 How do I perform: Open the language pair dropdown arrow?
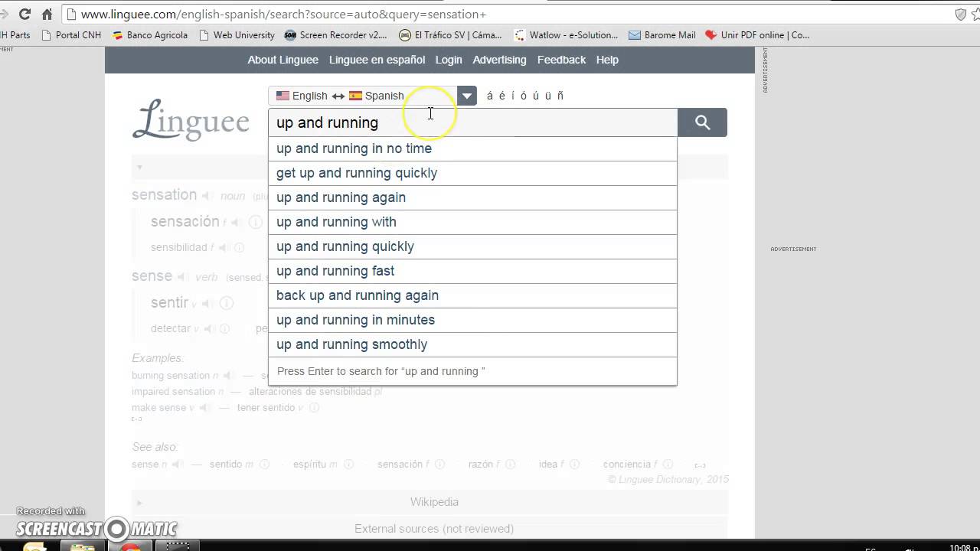(x=467, y=96)
